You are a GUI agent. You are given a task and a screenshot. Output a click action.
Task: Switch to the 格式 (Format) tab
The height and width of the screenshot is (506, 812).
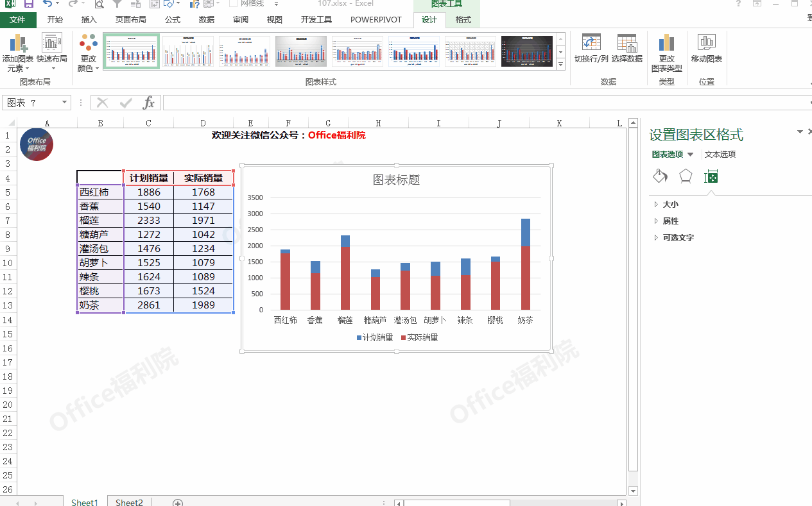[463, 20]
